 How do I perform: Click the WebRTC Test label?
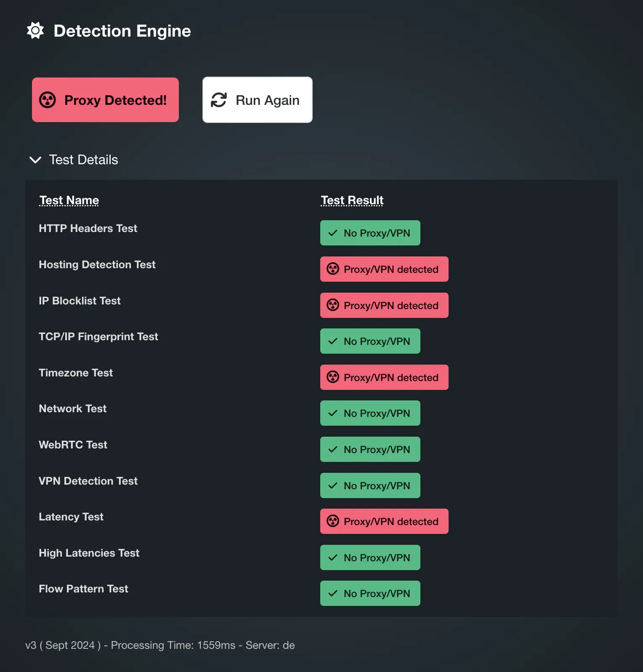tap(73, 445)
